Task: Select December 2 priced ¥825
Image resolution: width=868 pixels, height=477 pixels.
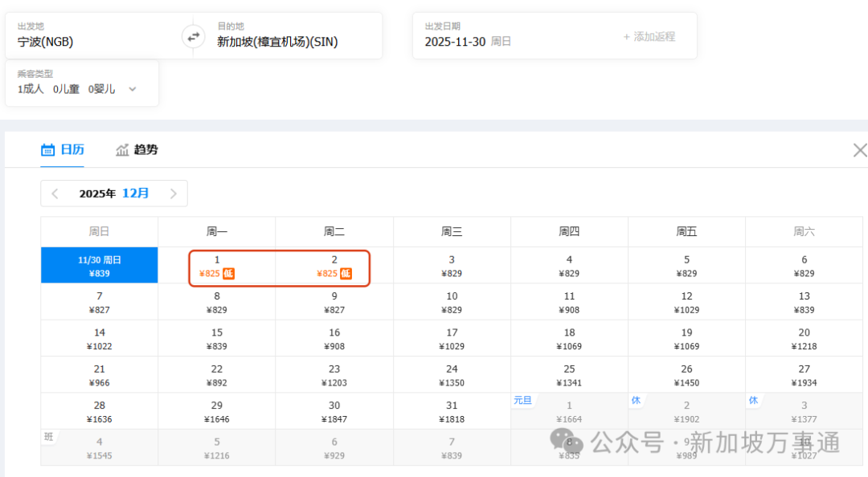Action: click(x=334, y=266)
